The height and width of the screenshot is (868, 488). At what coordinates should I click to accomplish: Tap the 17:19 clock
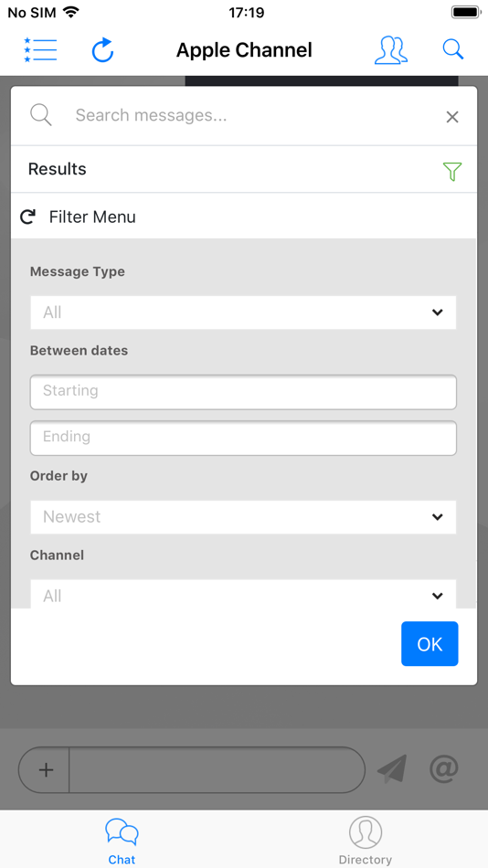(x=247, y=12)
